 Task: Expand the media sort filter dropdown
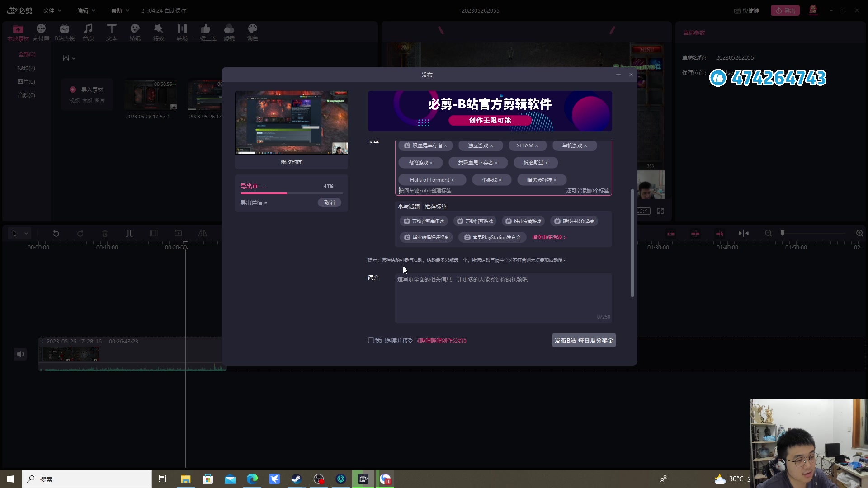coord(69,58)
